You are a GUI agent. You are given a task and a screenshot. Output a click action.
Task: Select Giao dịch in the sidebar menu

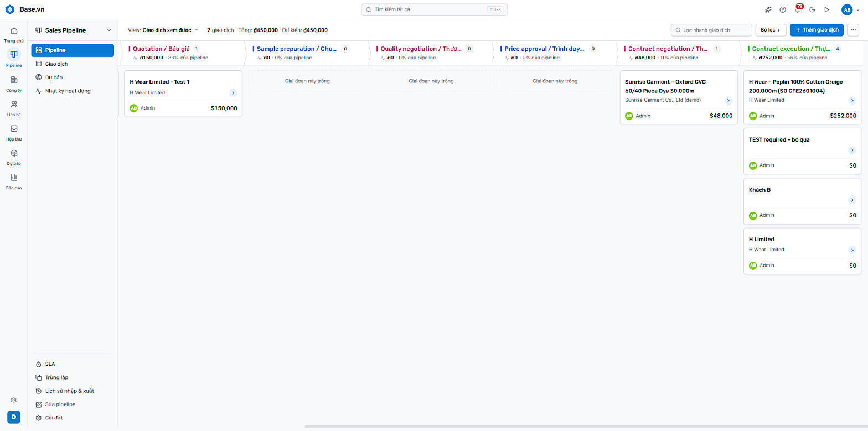point(73,64)
